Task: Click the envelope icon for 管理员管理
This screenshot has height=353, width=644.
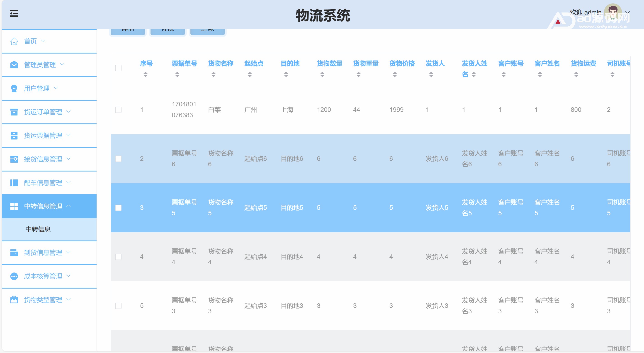Action: [x=14, y=65]
